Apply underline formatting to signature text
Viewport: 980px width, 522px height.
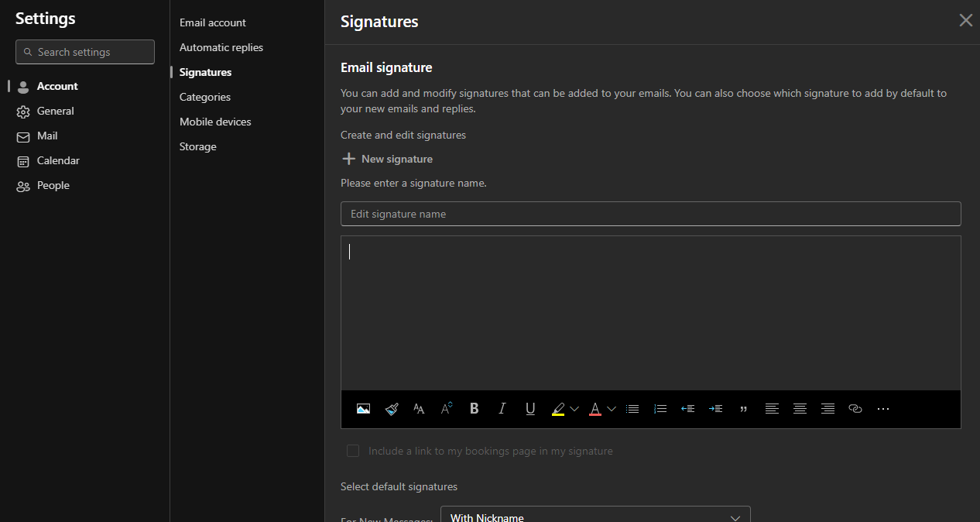tap(530, 409)
